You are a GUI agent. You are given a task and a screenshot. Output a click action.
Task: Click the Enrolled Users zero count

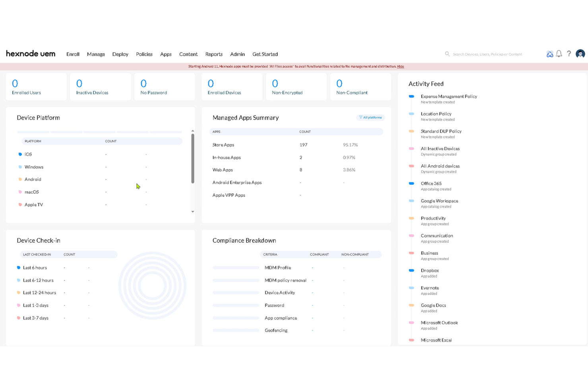click(15, 83)
